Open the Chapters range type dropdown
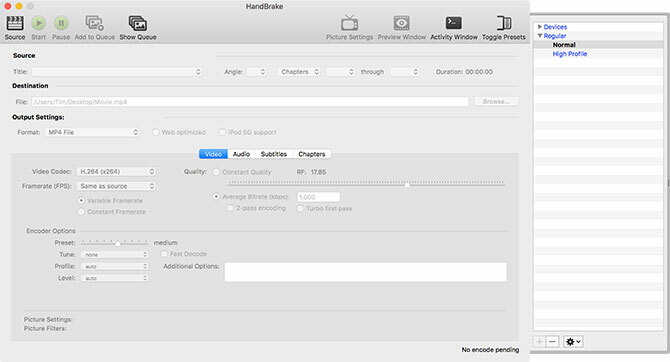The width and height of the screenshot is (670, 362). pos(300,72)
